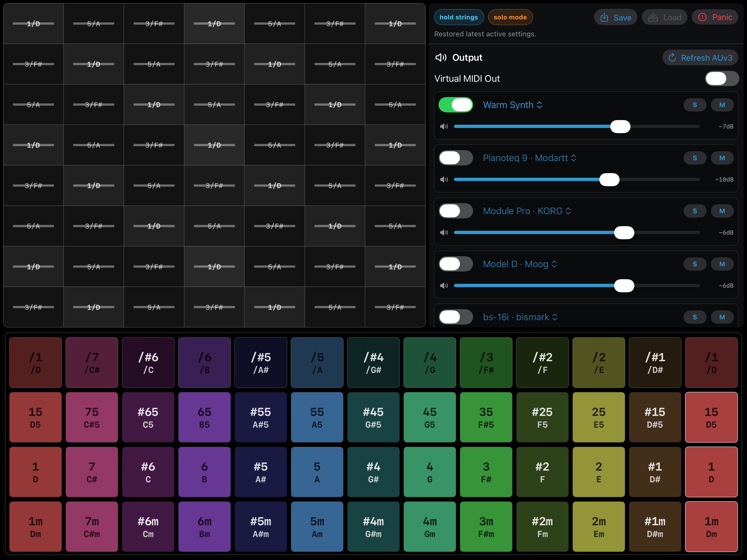Tap the 25 E5 chord pad
747x560 pixels.
(599, 417)
